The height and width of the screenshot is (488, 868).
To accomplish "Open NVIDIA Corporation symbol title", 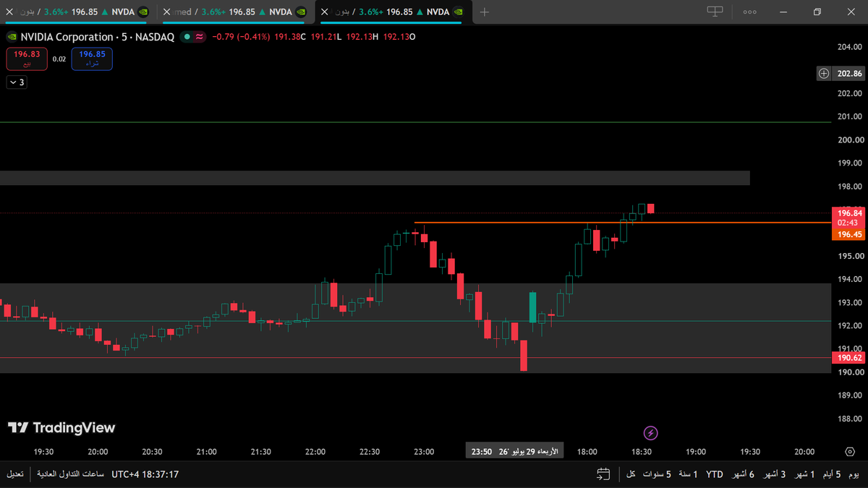I will click(x=97, y=37).
